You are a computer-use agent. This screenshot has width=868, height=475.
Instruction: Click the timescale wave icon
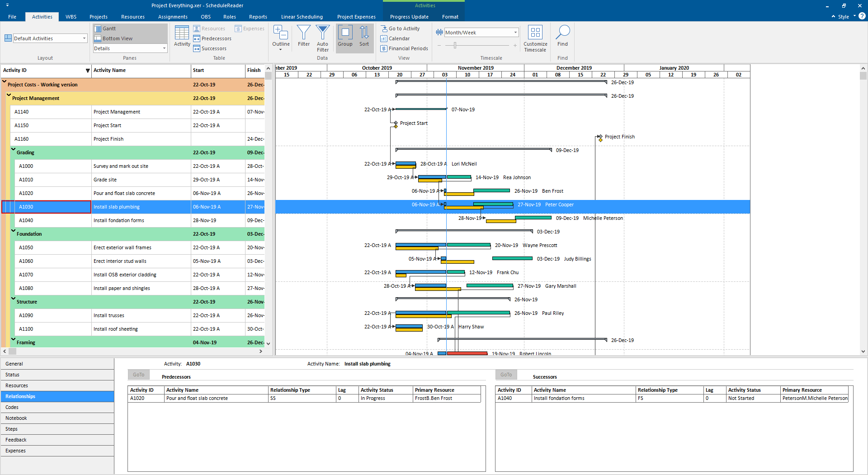[439, 33]
